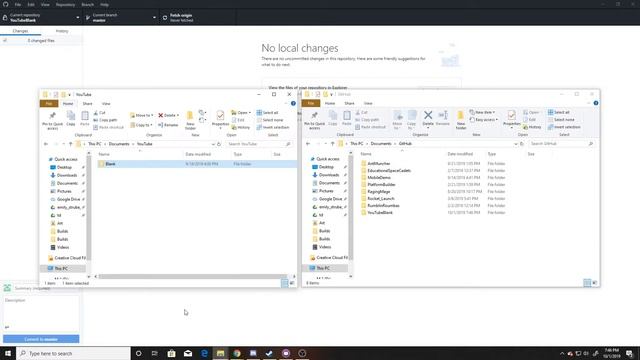Open Chrome from the taskbar

[x=237, y=353]
